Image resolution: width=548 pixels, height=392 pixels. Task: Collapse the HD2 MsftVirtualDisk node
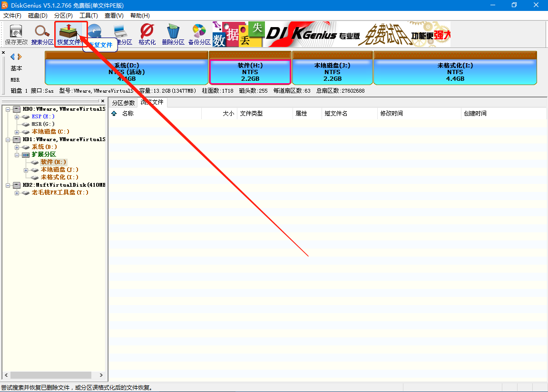[x=8, y=185]
